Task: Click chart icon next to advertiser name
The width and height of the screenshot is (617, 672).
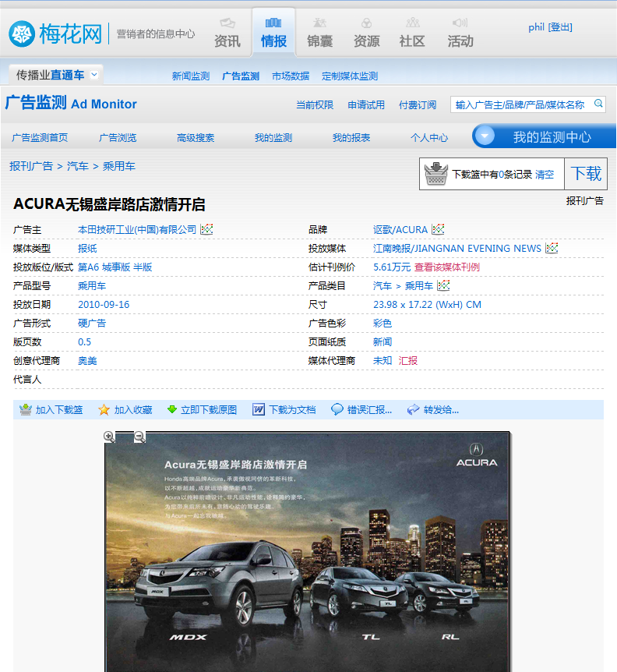Action: [206, 229]
